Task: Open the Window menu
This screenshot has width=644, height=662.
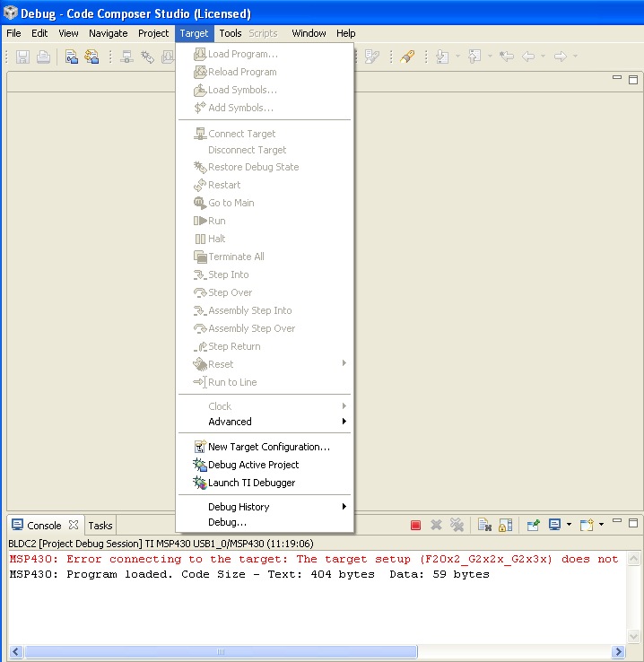Action: pyautogui.click(x=309, y=33)
